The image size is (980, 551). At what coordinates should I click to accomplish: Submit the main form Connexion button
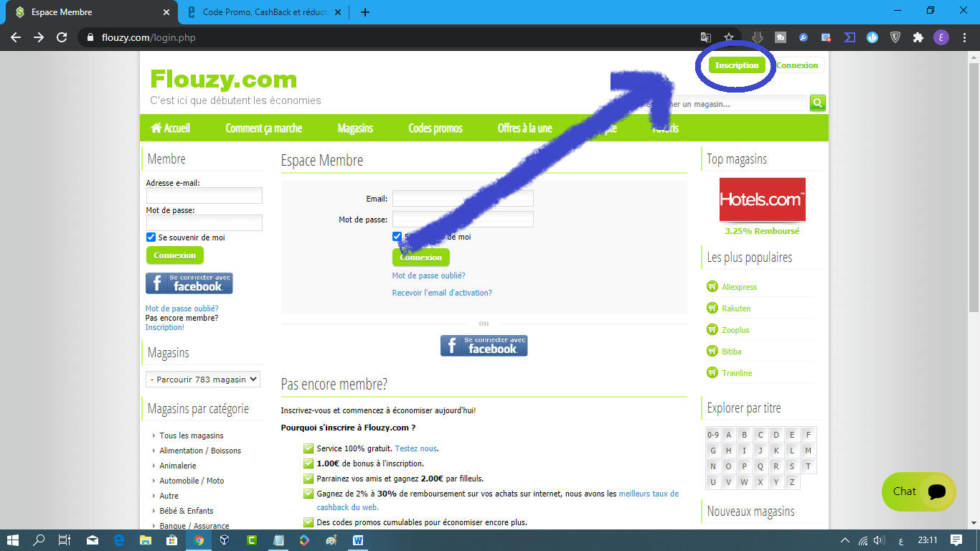(x=421, y=258)
